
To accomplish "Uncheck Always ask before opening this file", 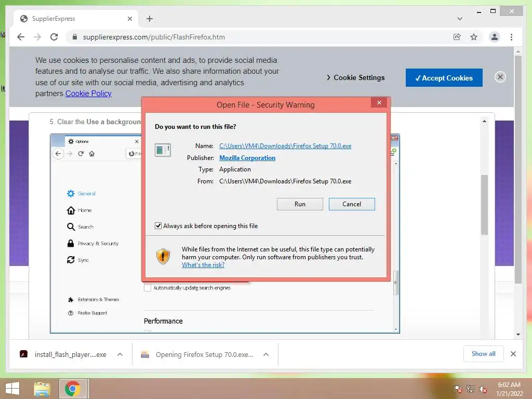I will (x=158, y=225).
